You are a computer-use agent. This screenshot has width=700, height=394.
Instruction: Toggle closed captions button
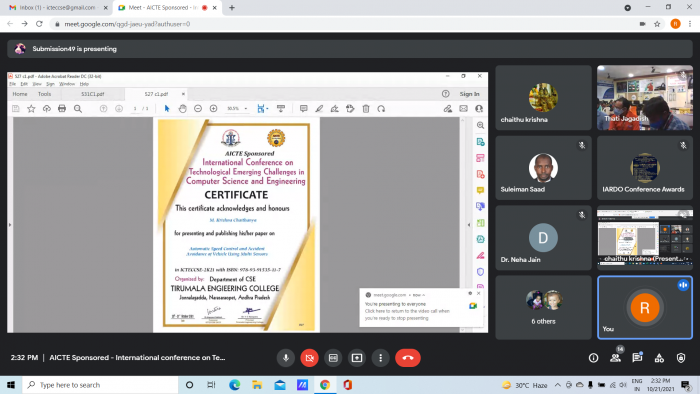point(333,358)
